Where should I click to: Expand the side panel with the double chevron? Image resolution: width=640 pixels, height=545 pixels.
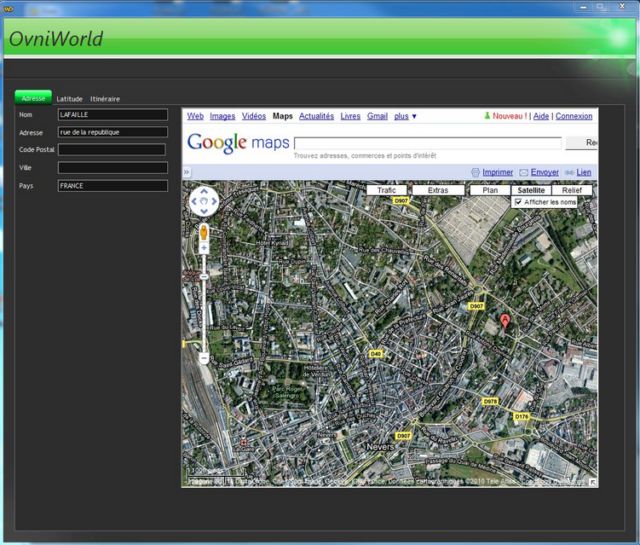tap(187, 172)
